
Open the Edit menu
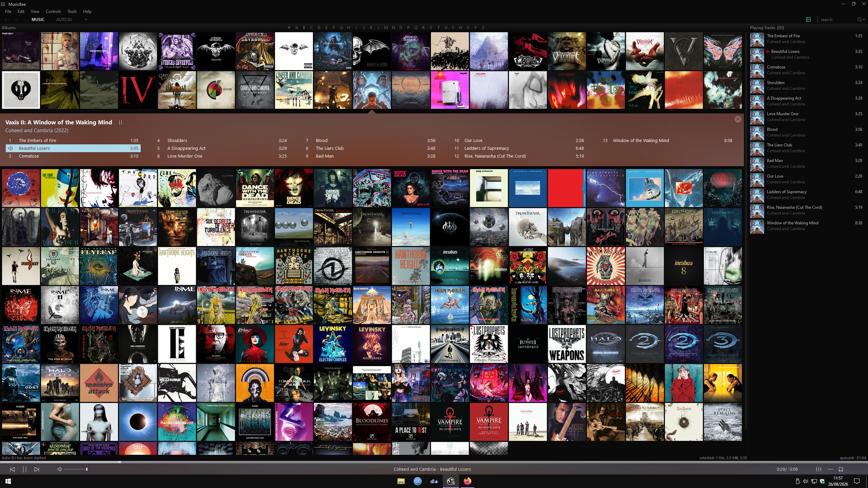coord(21,12)
